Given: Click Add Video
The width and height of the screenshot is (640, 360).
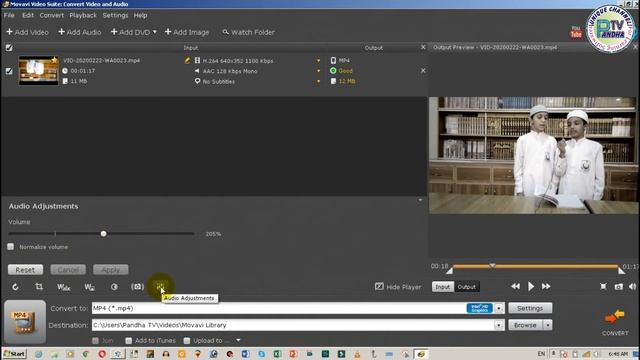Looking at the screenshot, I should 27,32.
